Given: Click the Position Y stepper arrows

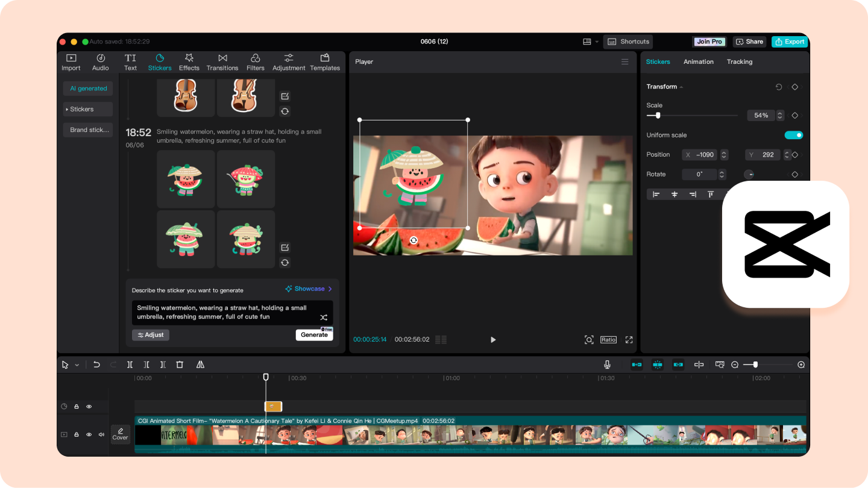Looking at the screenshot, I should coord(787,155).
